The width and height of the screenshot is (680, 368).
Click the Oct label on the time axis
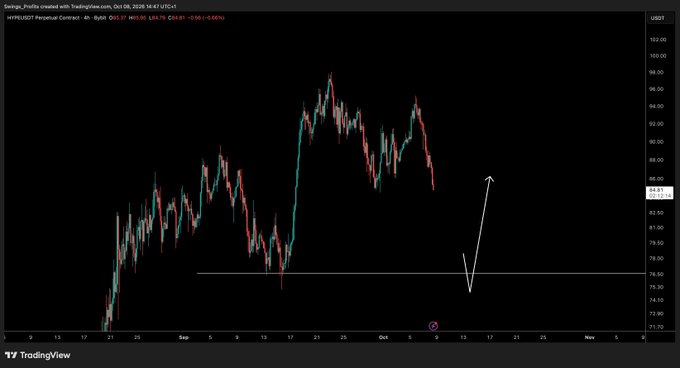383,337
